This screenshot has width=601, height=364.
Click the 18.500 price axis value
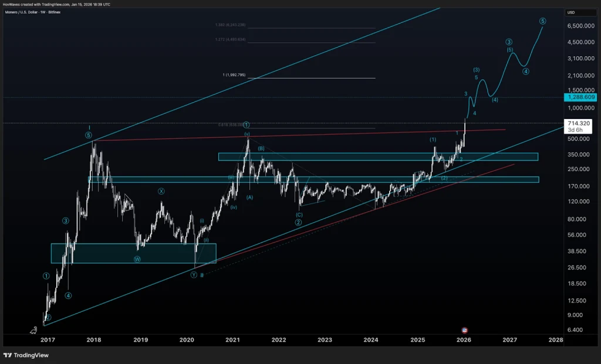click(x=578, y=284)
